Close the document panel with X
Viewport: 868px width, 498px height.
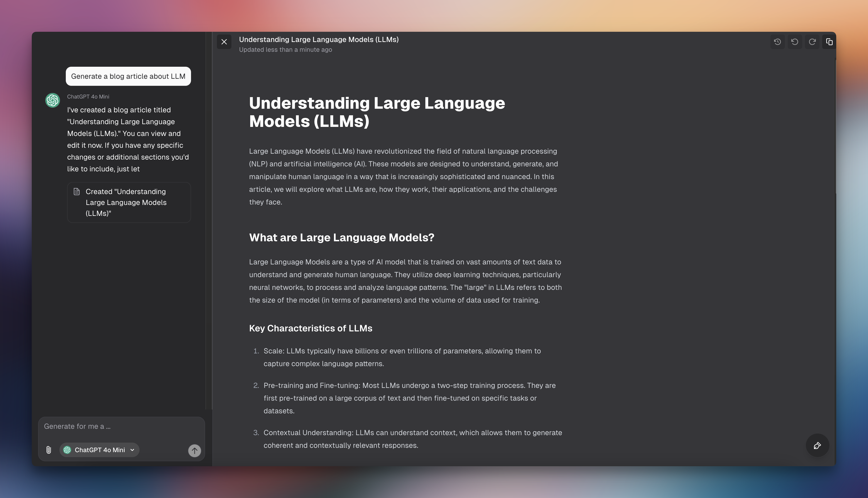tap(224, 42)
